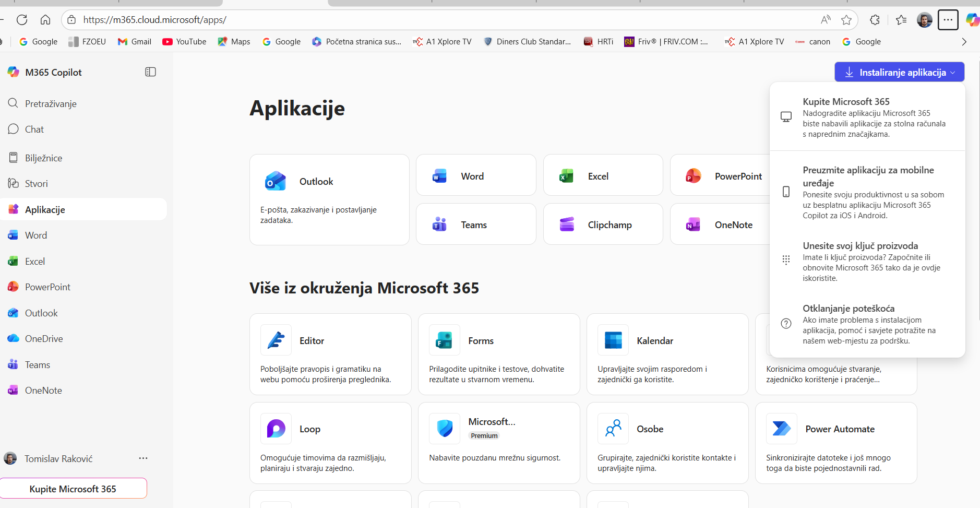The width and height of the screenshot is (980, 508).
Task: Open the FZOEU bookmark
Action: point(87,42)
